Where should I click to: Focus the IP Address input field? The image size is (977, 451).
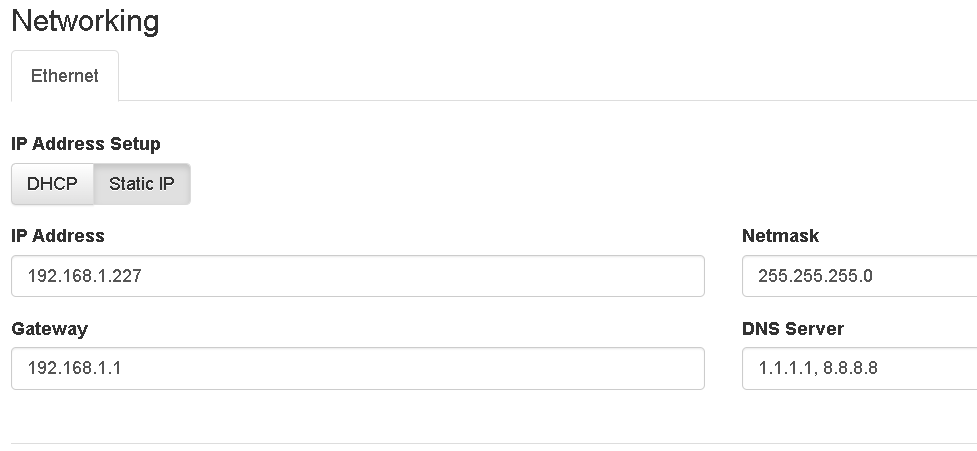click(x=358, y=276)
